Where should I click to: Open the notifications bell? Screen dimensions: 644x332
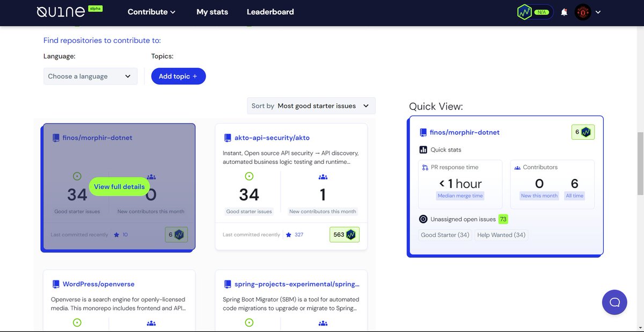[564, 12]
